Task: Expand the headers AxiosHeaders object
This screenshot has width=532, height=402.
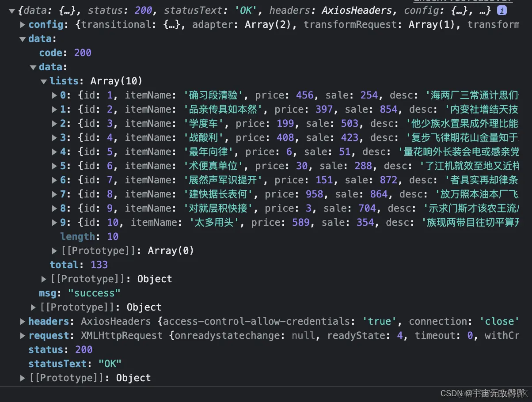Action: coord(23,322)
